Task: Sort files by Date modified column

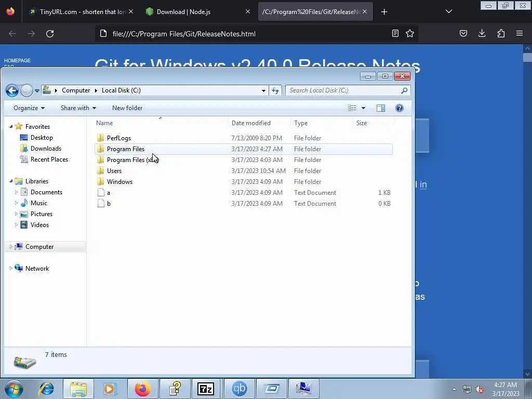Action: pos(251,123)
